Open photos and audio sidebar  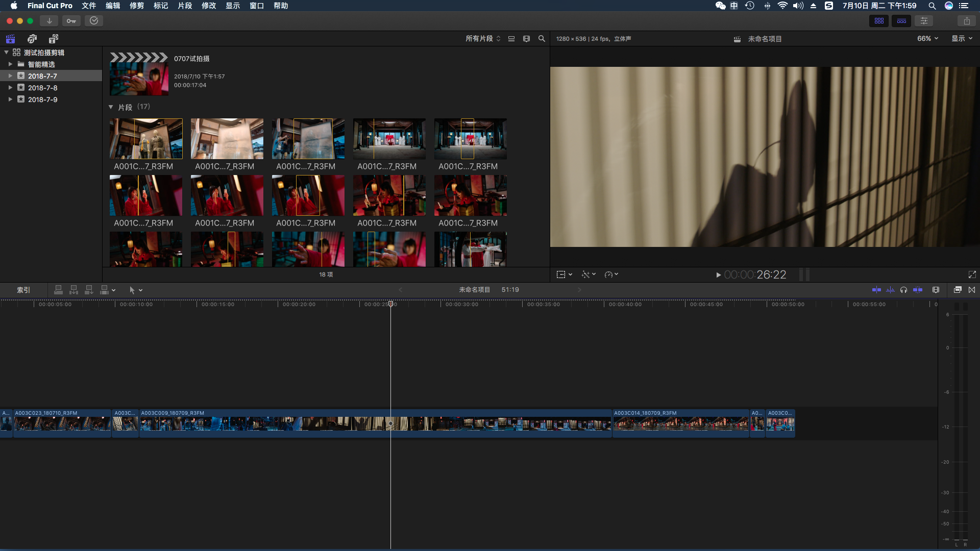pyautogui.click(x=32, y=39)
